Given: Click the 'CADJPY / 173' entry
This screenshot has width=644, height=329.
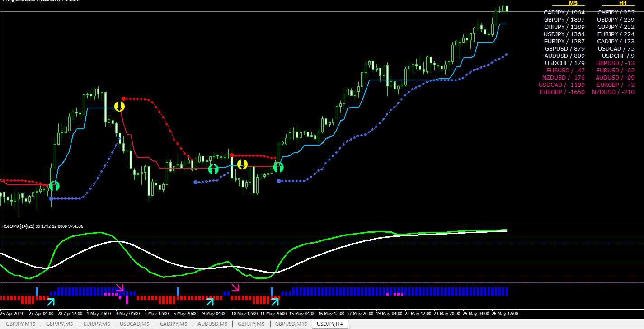Looking at the screenshot, I should pos(616,42).
